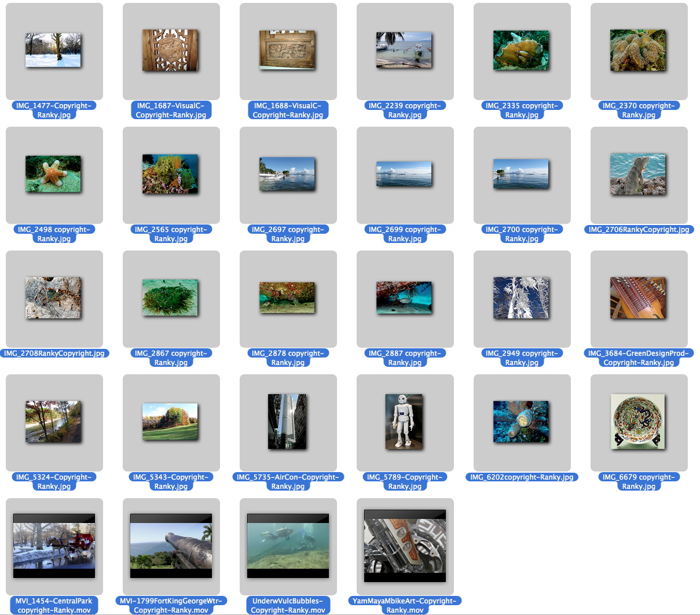Select the beach boat photo thumbnail IMG_2239
Image resolution: width=700 pixels, height=615 pixels.
pyautogui.click(x=405, y=50)
